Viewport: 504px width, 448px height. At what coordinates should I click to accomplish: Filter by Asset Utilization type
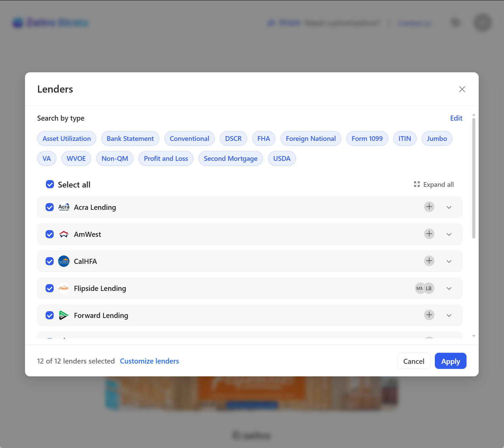[67, 139]
